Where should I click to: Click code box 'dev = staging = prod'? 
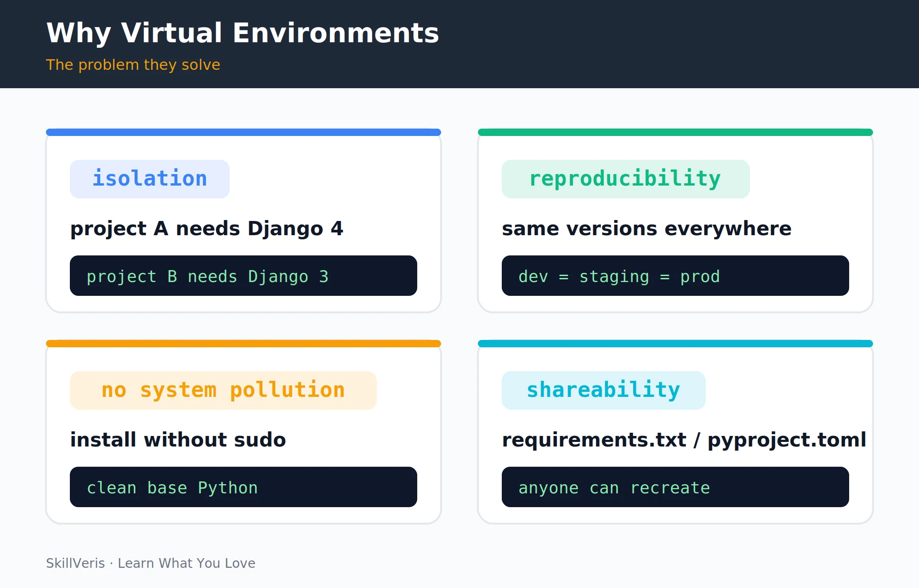[675, 276]
